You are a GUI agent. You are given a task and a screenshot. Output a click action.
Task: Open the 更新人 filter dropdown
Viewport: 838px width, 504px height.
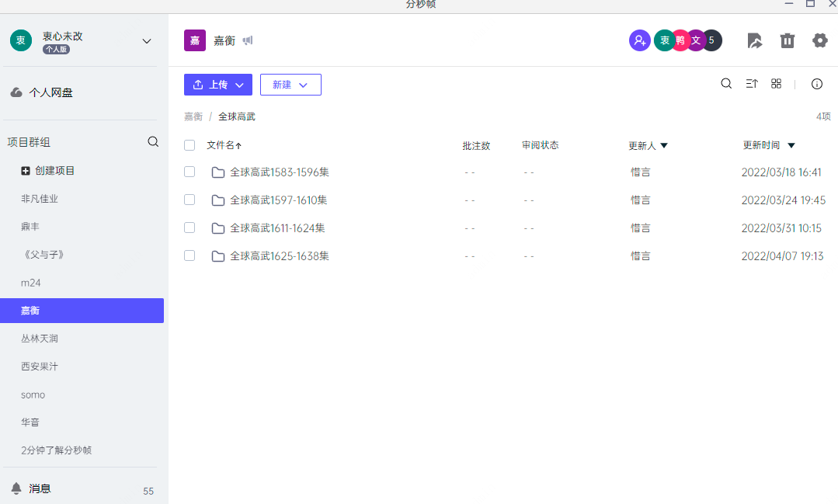pos(664,145)
